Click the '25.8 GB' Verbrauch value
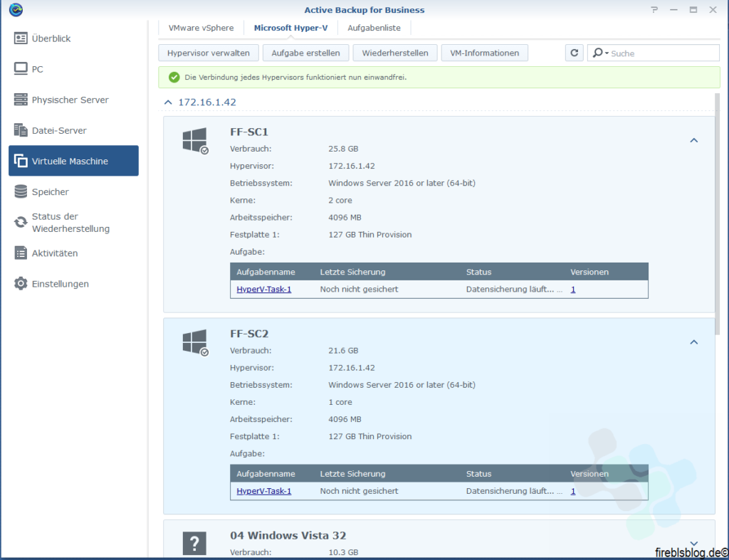The height and width of the screenshot is (560, 729). 343,149
